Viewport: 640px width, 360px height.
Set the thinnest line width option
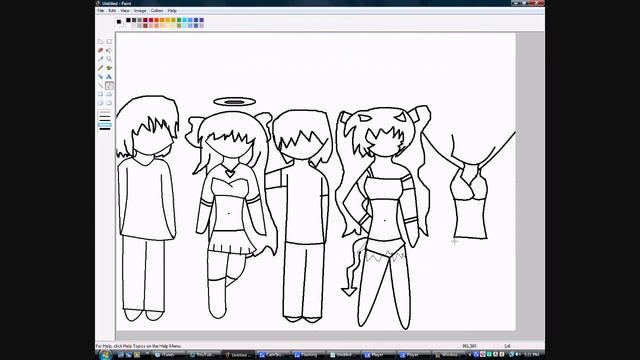click(x=105, y=112)
